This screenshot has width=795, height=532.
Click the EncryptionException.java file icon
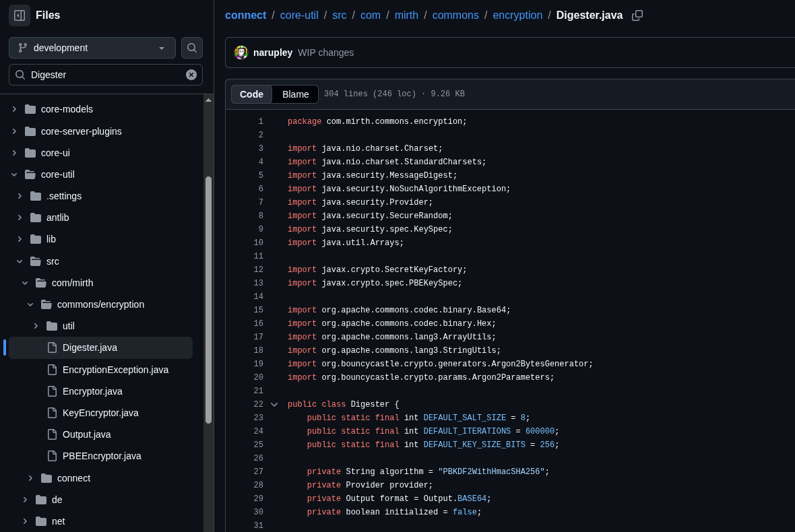(x=52, y=370)
